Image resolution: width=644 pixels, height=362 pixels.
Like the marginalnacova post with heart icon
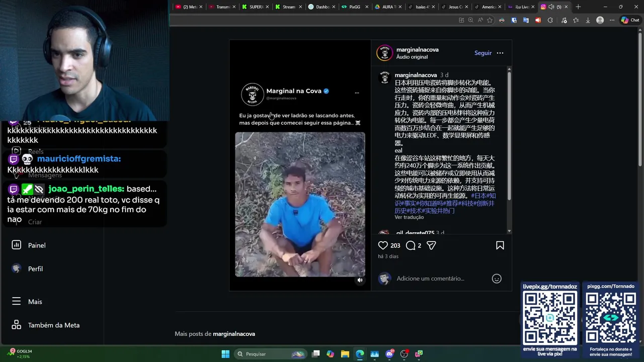click(x=383, y=245)
